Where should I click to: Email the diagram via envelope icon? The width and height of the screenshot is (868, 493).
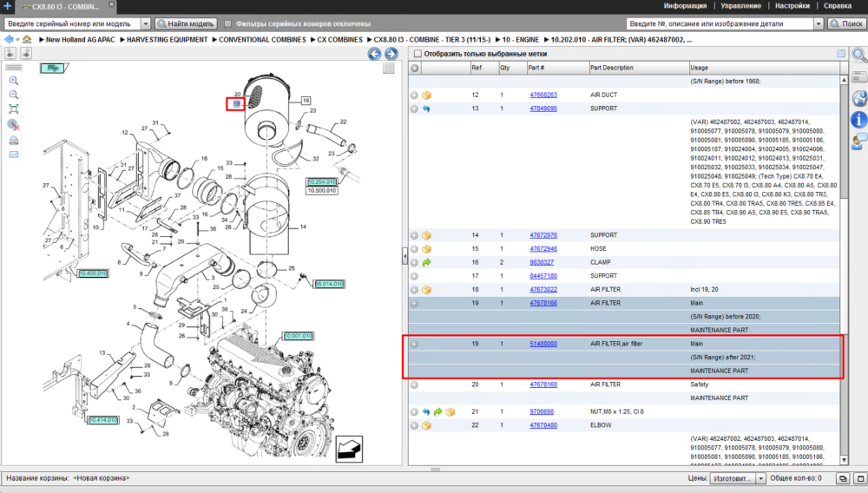14,154
